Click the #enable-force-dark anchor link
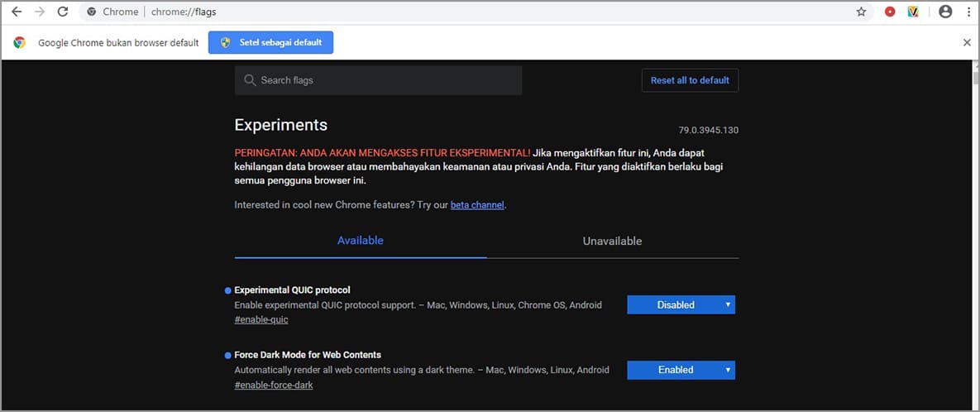980x412 pixels. (x=274, y=385)
